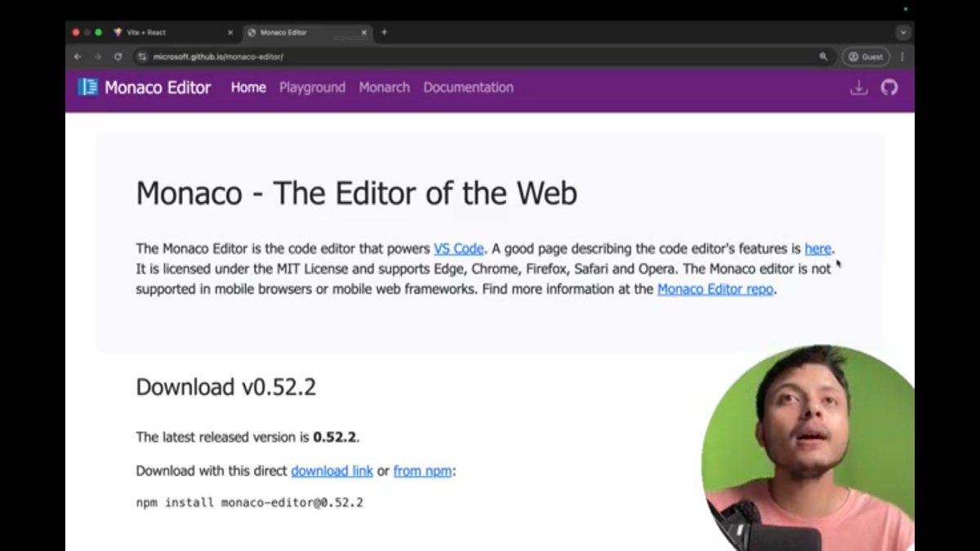Open a new tab with the plus icon
Image resolution: width=980 pixels, height=551 pixels.
coord(384,33)
